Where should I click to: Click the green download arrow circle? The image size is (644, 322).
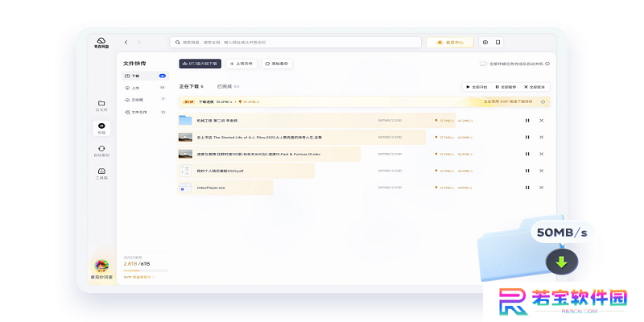click(562, 262)
